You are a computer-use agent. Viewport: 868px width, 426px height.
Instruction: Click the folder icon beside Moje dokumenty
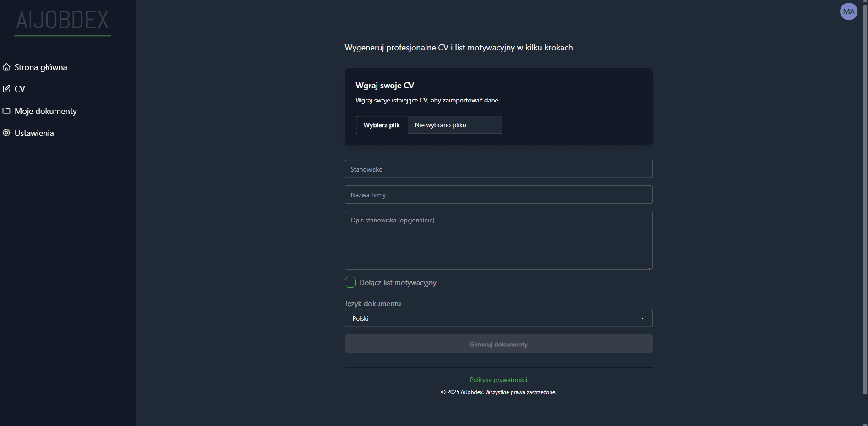coord(6,111)
